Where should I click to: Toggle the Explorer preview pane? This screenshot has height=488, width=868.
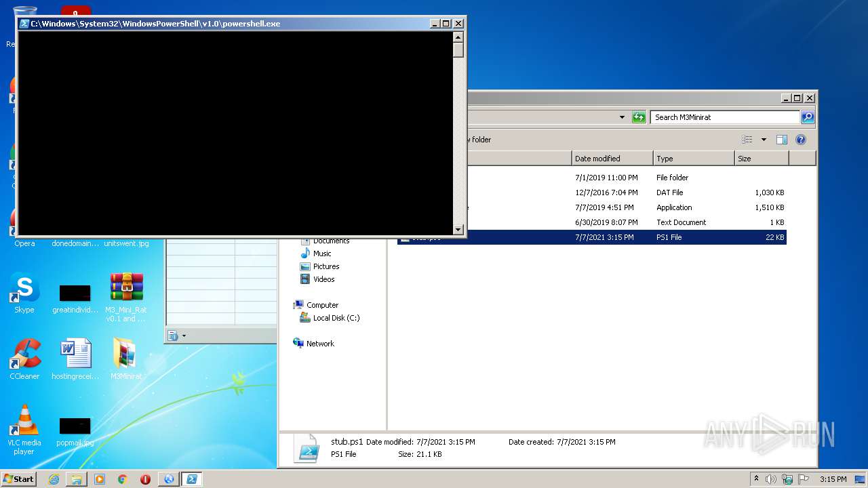pos(781,140)
